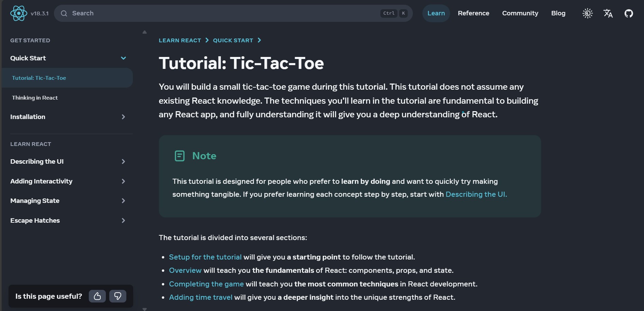Expand the Adding Interactivity chevron
Image resolution: width=644 pixels, height=311 pixels.
tap(123, 181)
